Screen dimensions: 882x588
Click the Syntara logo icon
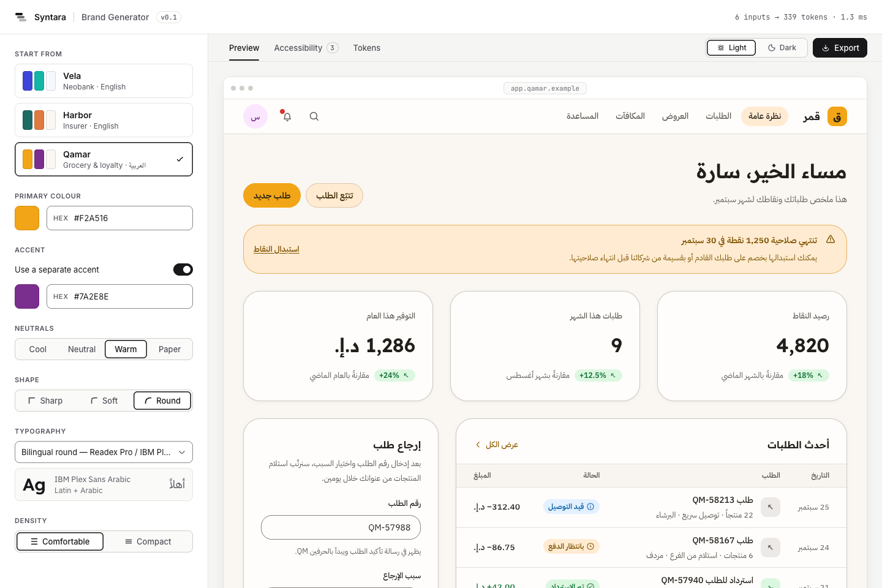[21, 17]
